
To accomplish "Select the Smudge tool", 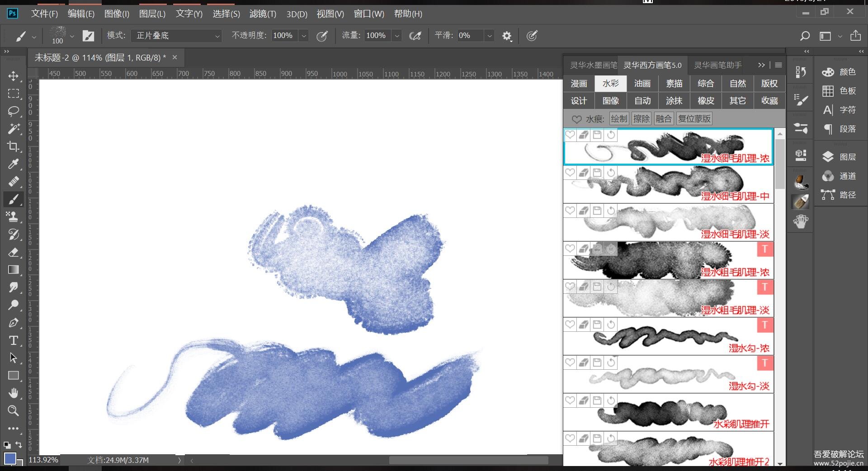I will (x=14, y=287).
